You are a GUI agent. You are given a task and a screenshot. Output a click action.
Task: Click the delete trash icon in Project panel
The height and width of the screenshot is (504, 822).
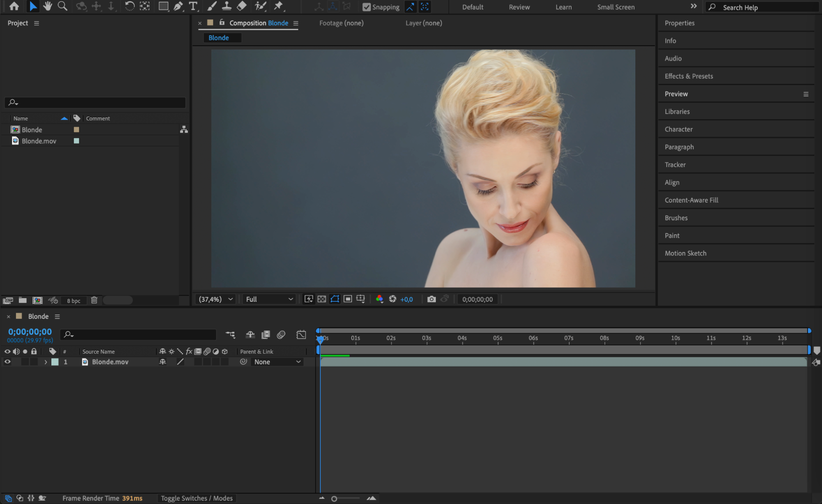94,301
